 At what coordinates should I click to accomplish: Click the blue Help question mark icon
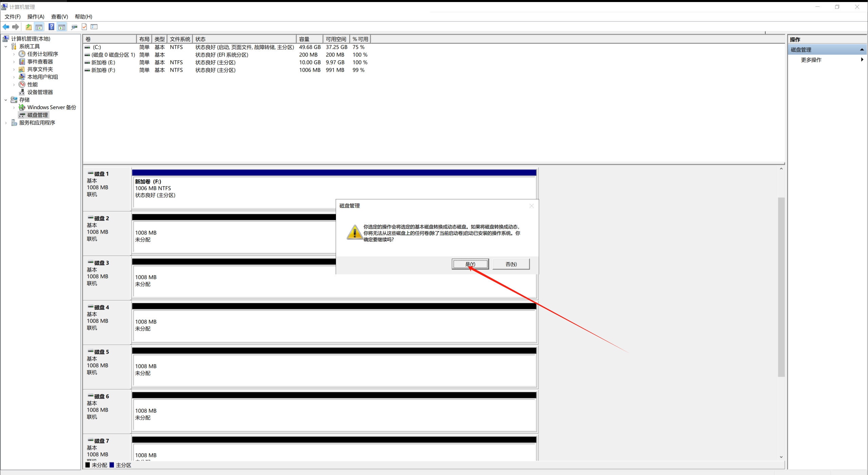pos(51,27)
